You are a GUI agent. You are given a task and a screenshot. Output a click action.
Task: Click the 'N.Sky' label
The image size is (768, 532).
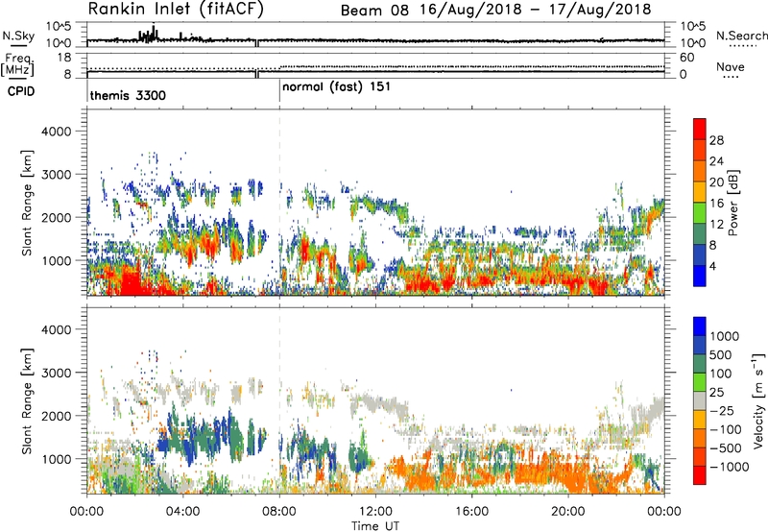pyautogui.click(x=18, y=36)
